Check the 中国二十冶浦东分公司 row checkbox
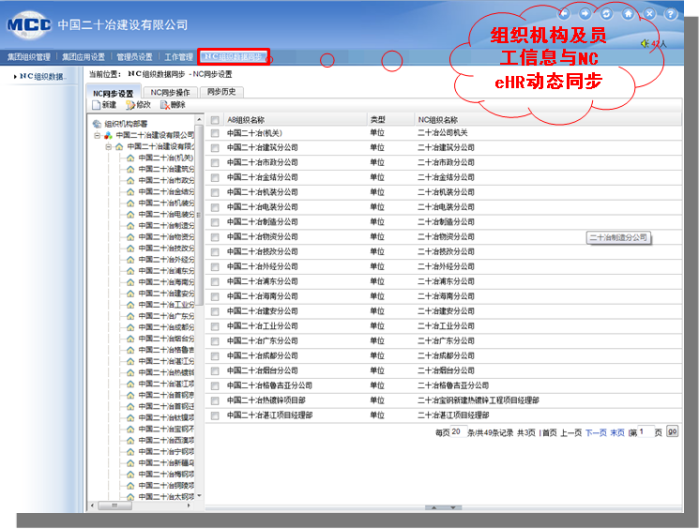The height and width of the screenshot is (529, 700). [215, 282]
